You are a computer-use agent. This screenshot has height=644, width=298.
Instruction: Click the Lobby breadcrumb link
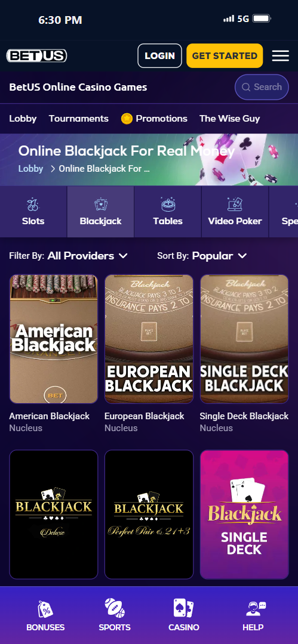point(30,169)
